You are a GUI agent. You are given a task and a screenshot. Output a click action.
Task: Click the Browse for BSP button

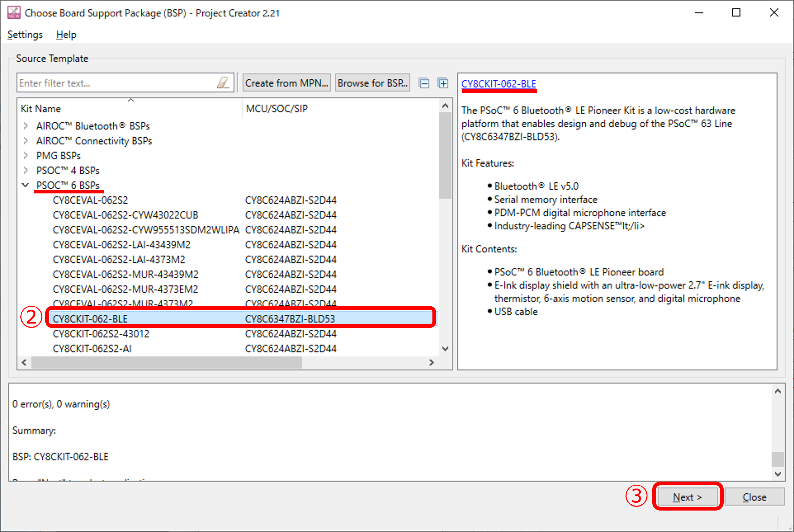coord(372,83)
